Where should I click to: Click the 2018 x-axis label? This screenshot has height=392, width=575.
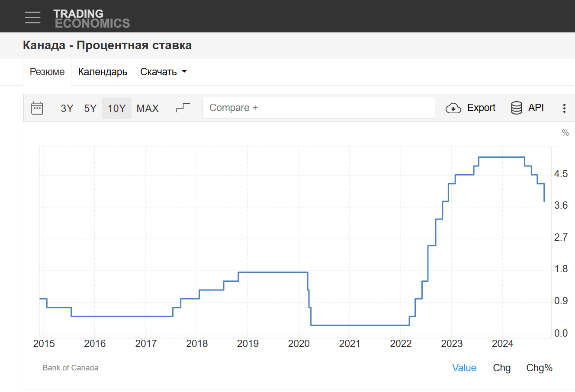click(x=197, y=344)
